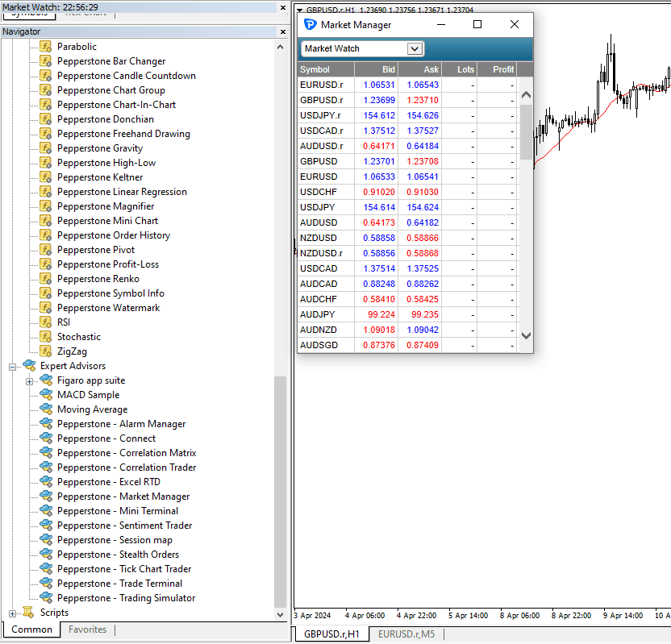
Task: Click the ZigZag indicator icon
Action: click(45, 351)
